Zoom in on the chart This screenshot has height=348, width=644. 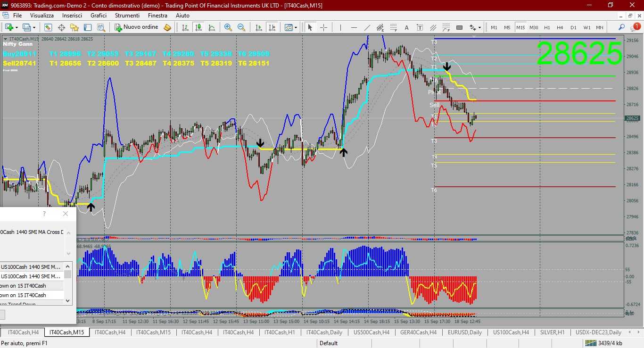click(228, 27)
